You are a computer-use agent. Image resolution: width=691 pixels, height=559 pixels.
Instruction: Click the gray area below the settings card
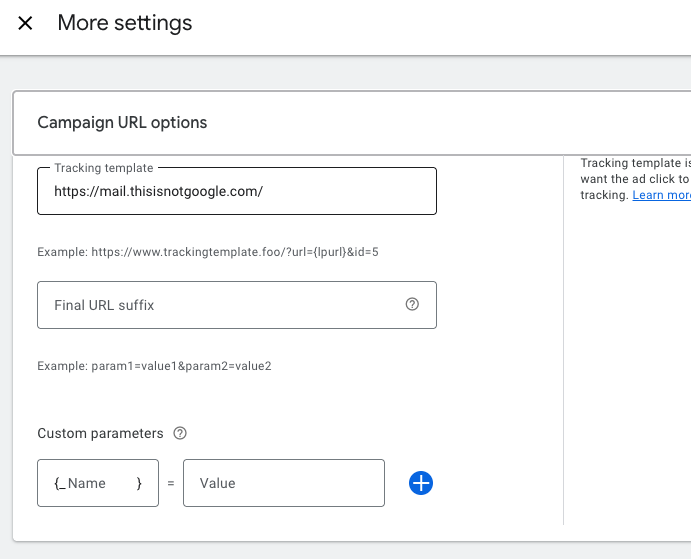pyautogui.click(x=300, y=551)
